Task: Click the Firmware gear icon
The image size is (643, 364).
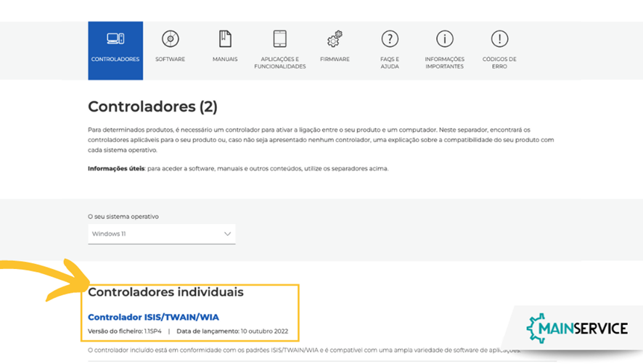Action: point(335,38)
